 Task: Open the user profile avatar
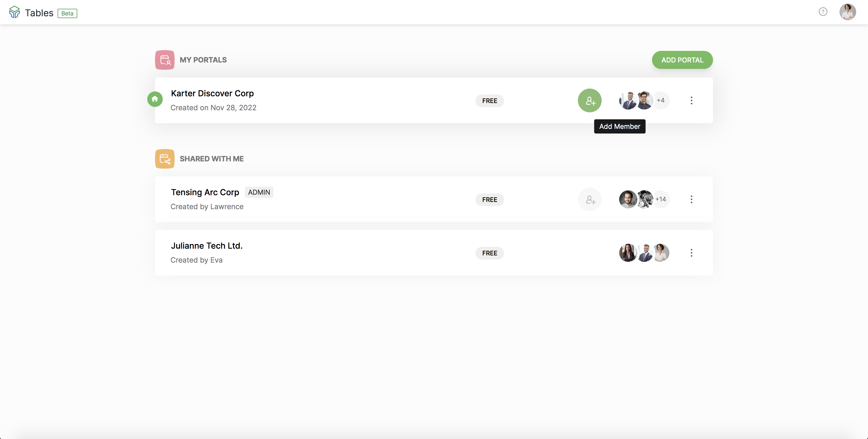tap(847, 12)
